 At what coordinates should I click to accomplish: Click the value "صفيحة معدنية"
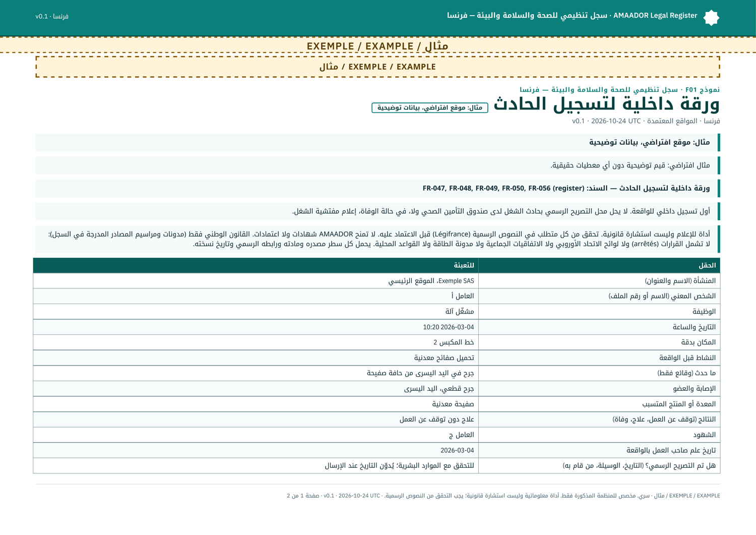point(453,404)
